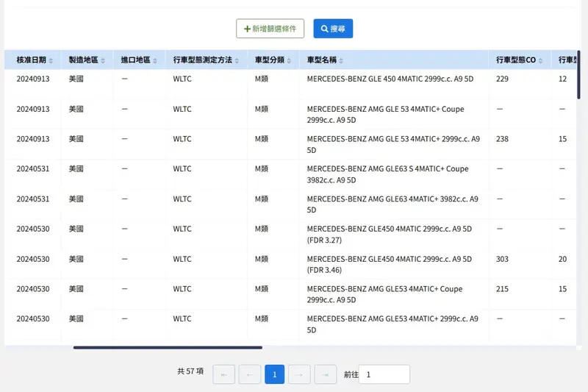Sort by 行車型態CO column arrows
Screen dimensions: 588x392
point(540,60)
